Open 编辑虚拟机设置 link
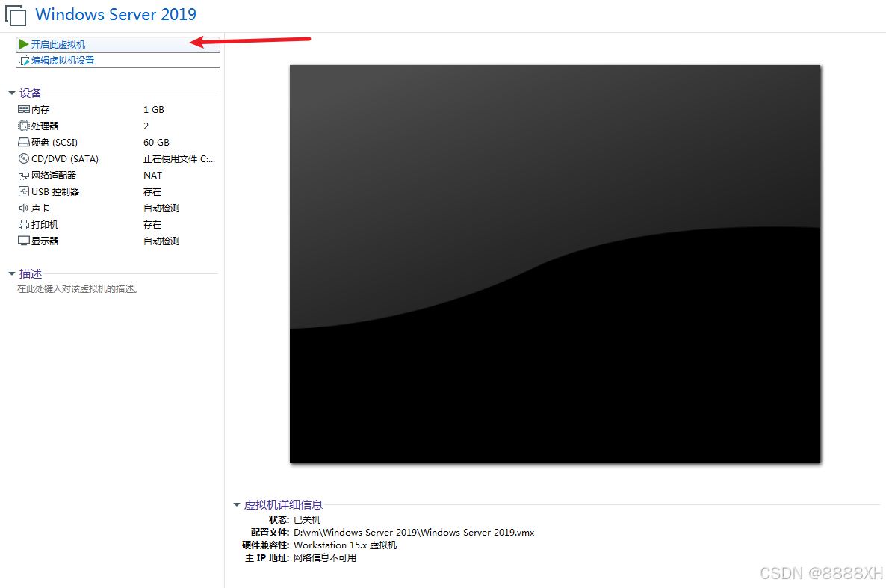 tap(63, 60)
